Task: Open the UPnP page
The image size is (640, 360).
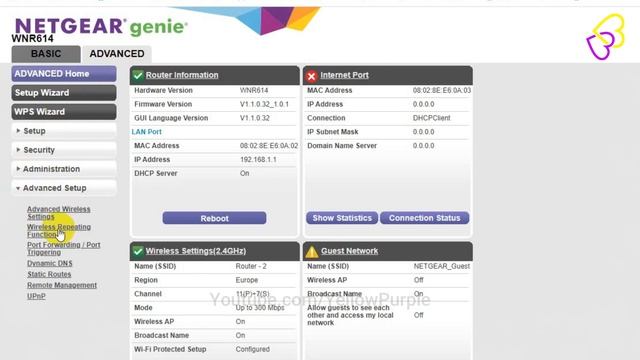Action: tap(36, 296)
